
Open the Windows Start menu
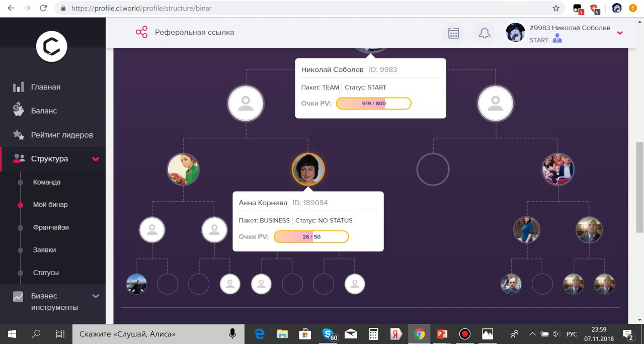12,333
